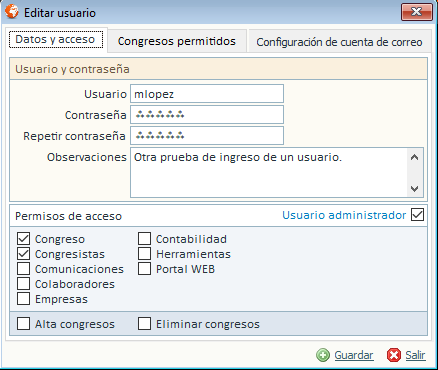Disable the Congreso permission
This screenshot has width=438, height=370.
23,239
